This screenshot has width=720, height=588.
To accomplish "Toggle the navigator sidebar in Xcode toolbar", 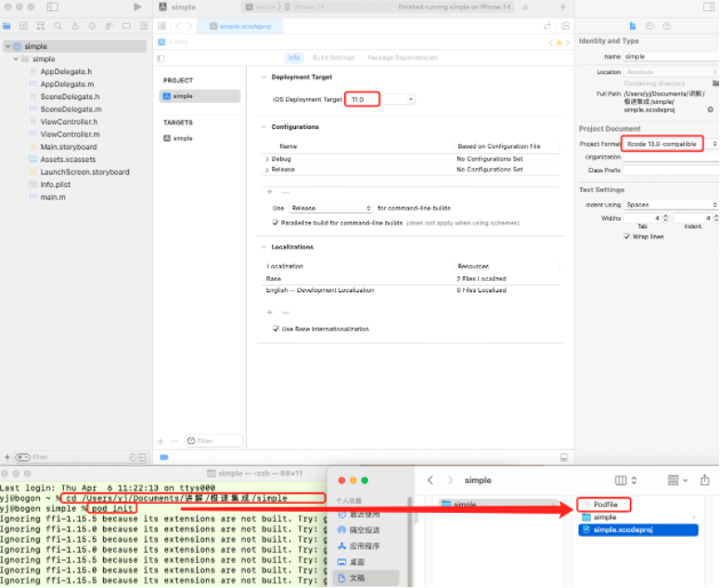I will click(53, 6).
